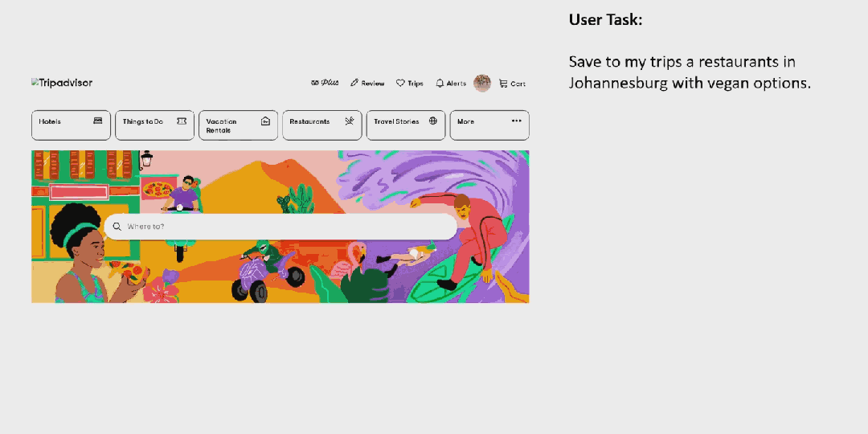Click the Tripadvisor logo
Image resolution: width=868 pixels, height=434 pixels.
coord(62,83)
